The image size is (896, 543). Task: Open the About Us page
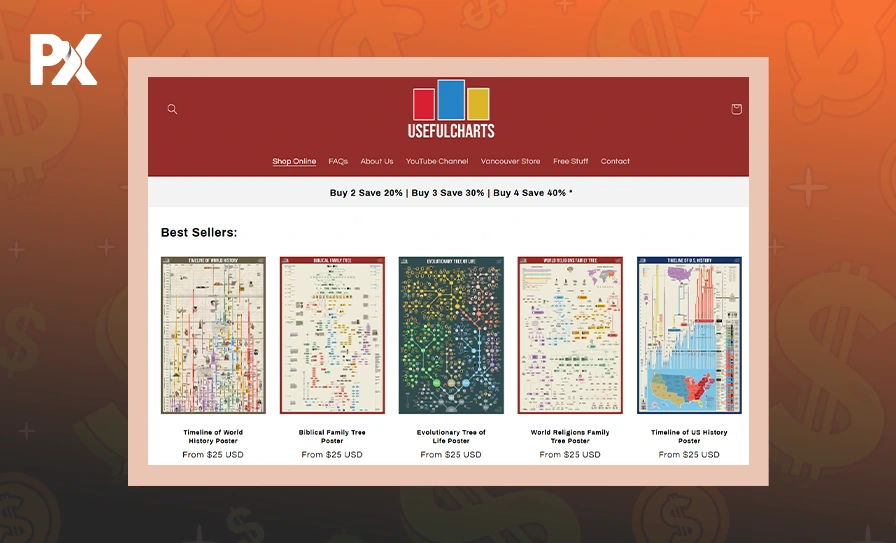pyautogui.click(x=377, y=161)
